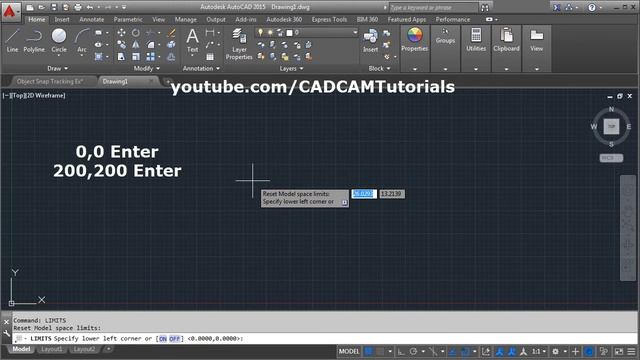Toggle the grid display in status bar
This screenshot has height=360, width=640.
click(369, 351)
